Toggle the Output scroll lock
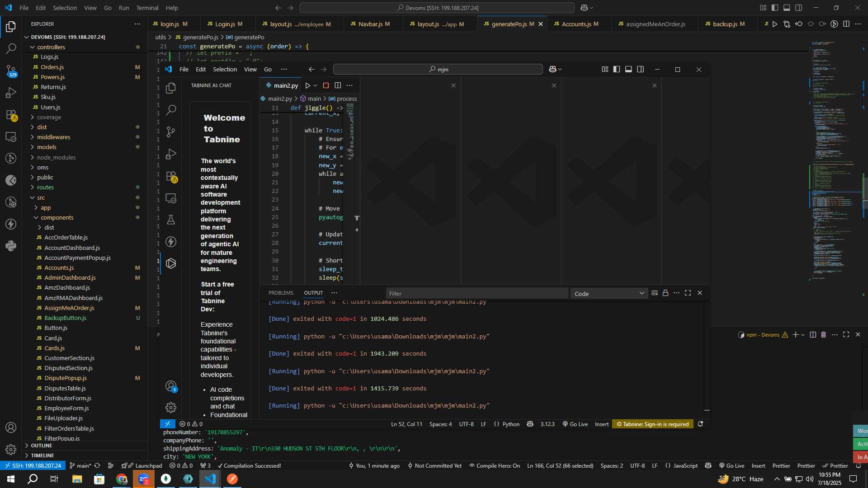This screenshot has height=488, width=868. point(665,293)
